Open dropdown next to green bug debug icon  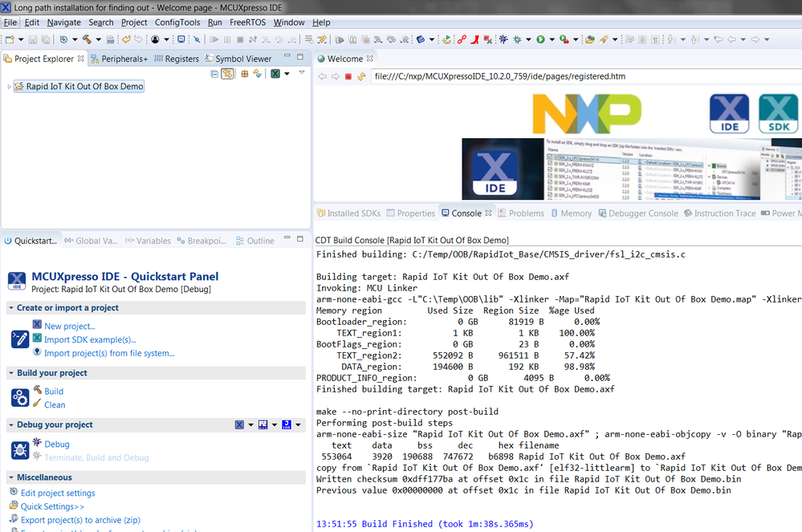click(528, 39)
